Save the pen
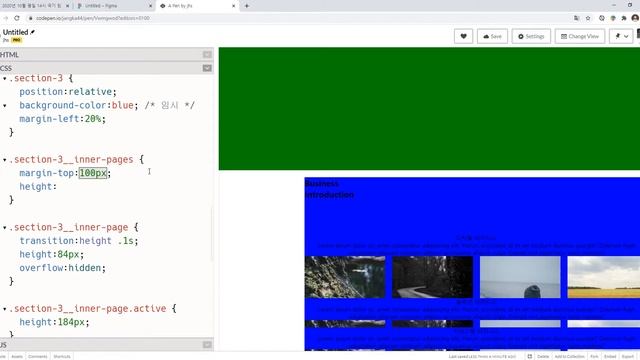 click(x=492, y=36)
